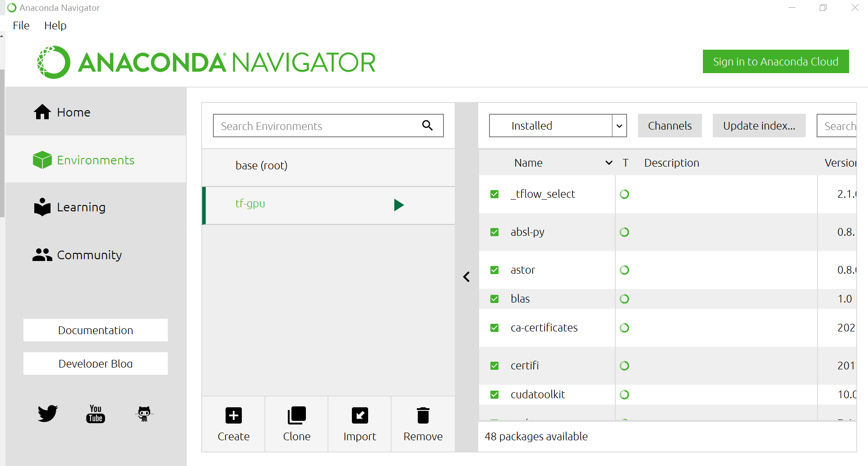Click the type icon for ca-certificates
Screen dimensions: 868x466
pyautogui.click(x=624, y=328)
